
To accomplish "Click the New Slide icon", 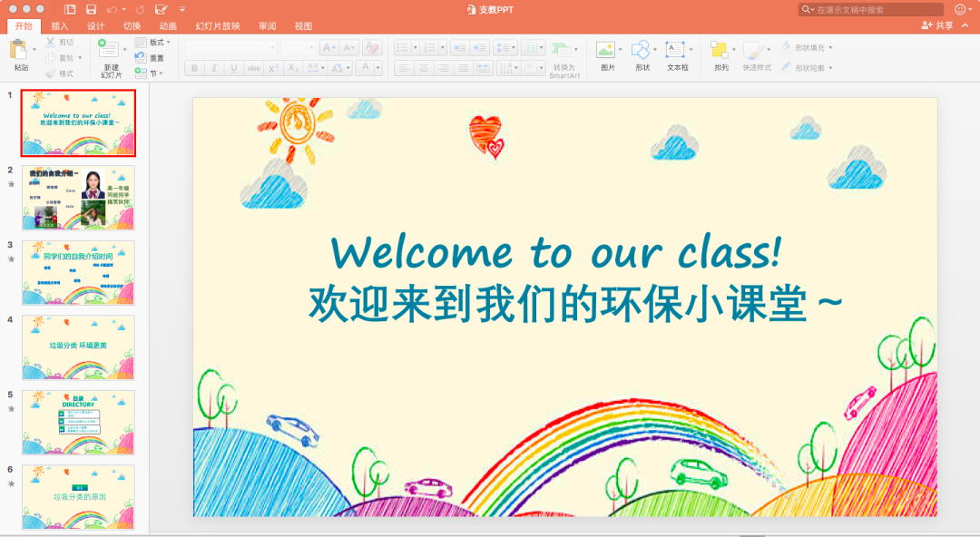I will click(x=107, y=49).
